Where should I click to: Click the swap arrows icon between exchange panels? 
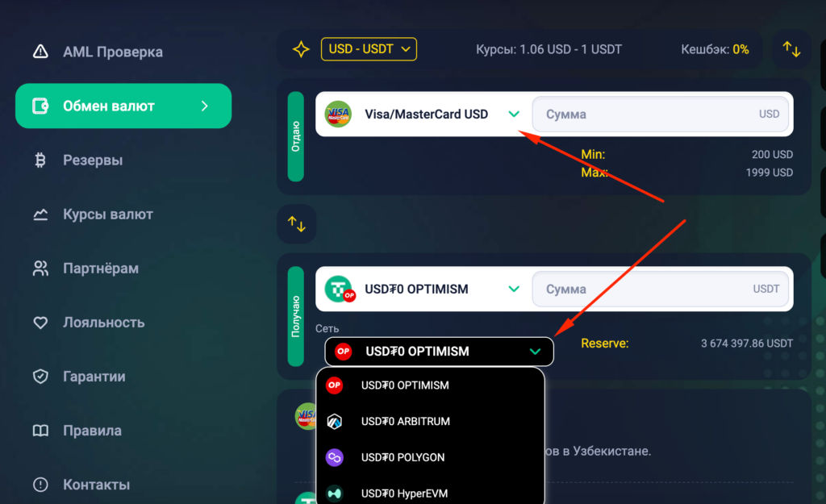coord(297,224)
